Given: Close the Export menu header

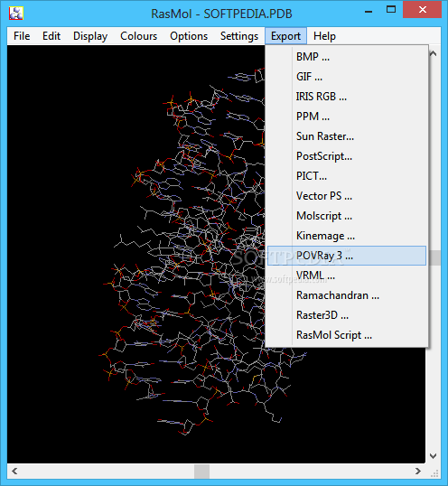Looking at the screenshot, I should (285, 36).
